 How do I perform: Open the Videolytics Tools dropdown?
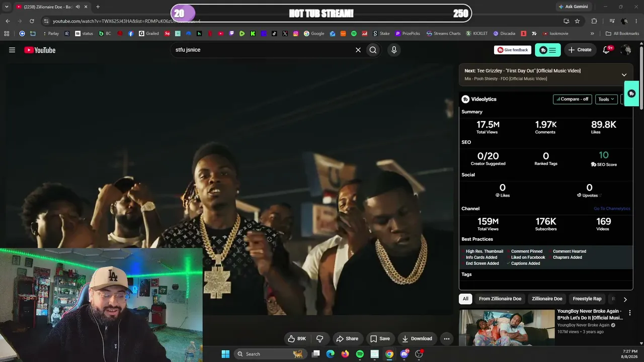click(606, 99)
